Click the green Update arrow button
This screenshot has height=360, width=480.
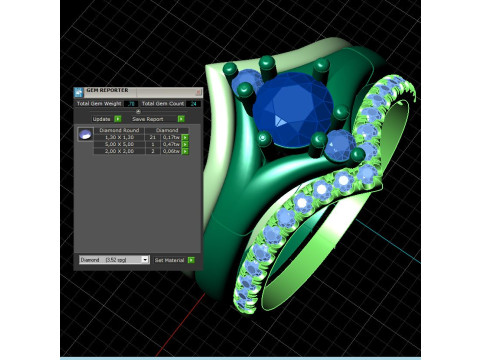[118, 119]
